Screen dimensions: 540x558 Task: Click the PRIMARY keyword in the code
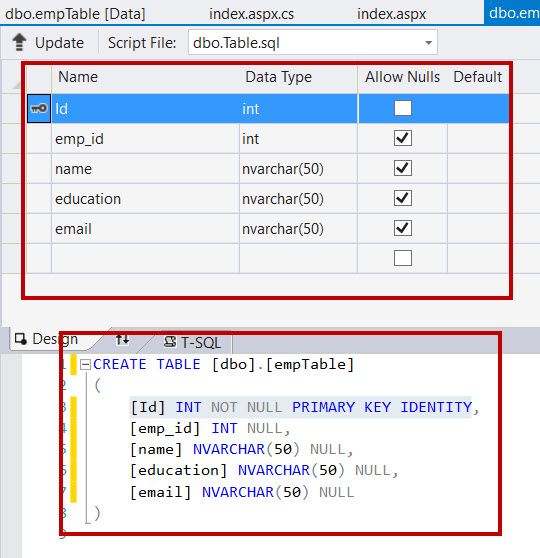point(324,407)
